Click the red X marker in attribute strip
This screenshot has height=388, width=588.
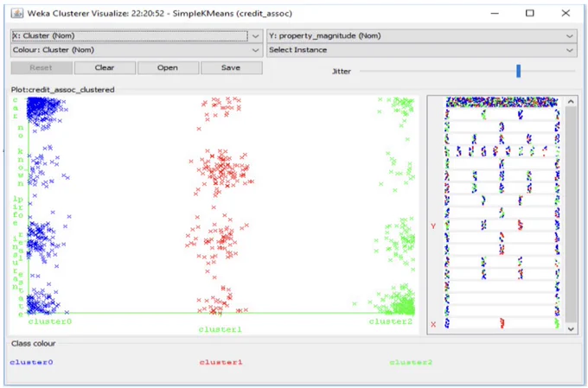433,324
